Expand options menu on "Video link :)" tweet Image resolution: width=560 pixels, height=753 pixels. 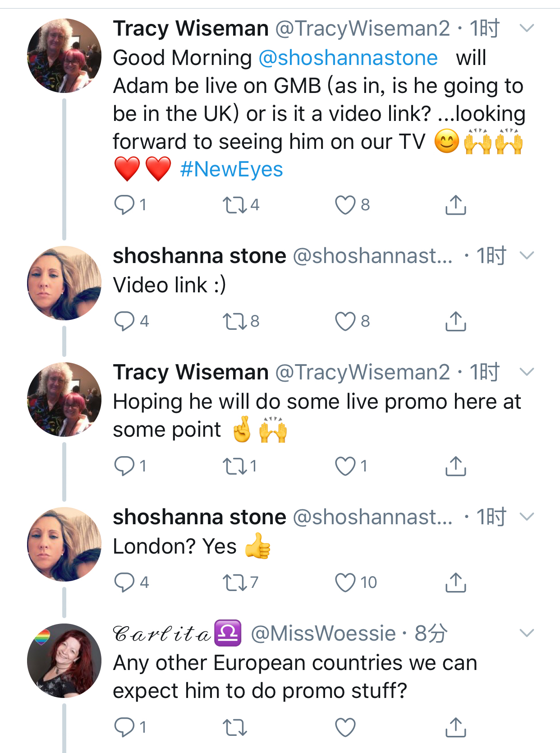[527, 256]
